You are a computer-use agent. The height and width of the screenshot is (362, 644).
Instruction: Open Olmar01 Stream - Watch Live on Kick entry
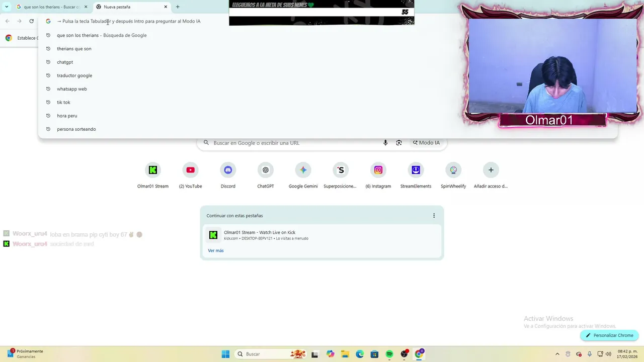tap(322, 235)
